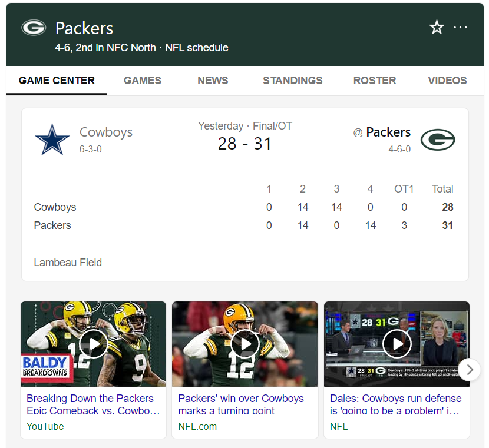Click the Cowboys star logo

point(52,140)
